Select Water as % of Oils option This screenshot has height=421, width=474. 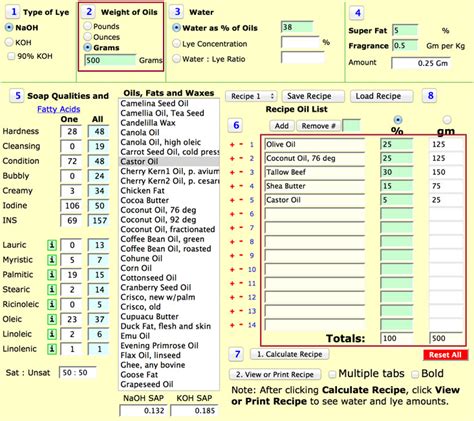(176, 28)
